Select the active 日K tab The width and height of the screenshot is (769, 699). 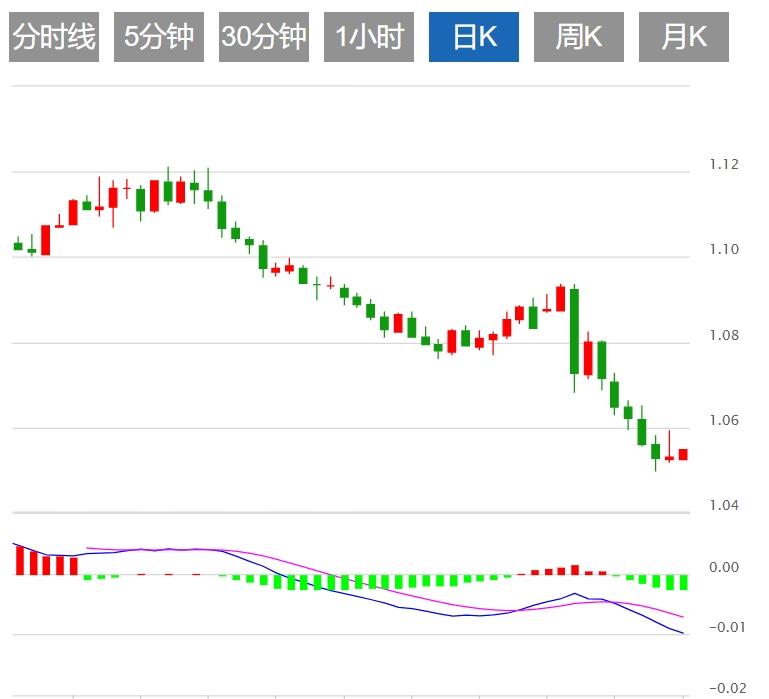pyautogui.click(x=474, y=38)
